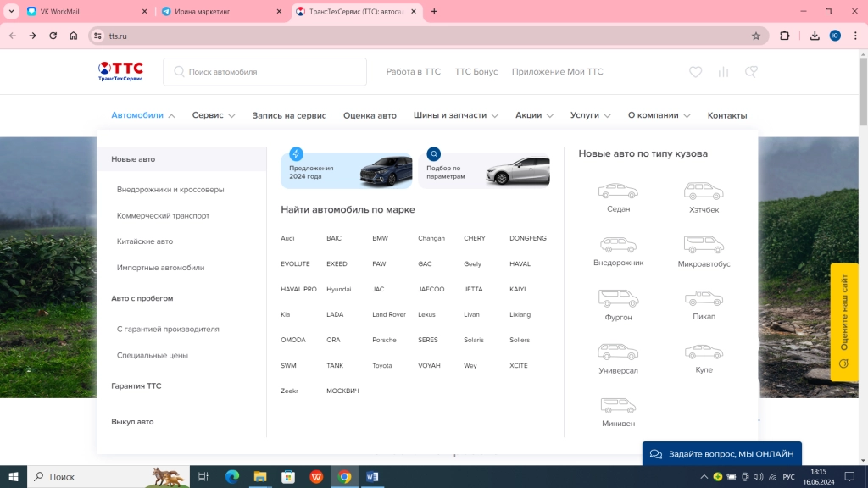Image resolution: width=868 pixels, height=488 pixels.
Task: Open Microsoft Edge from the taskbar
Action: [x=232, y=476]
